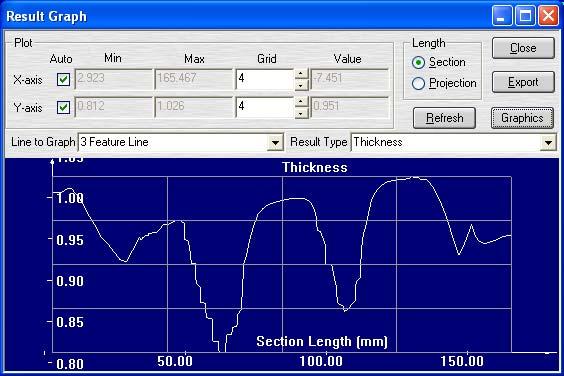Close the window using the red X icon

coord(548,16)
